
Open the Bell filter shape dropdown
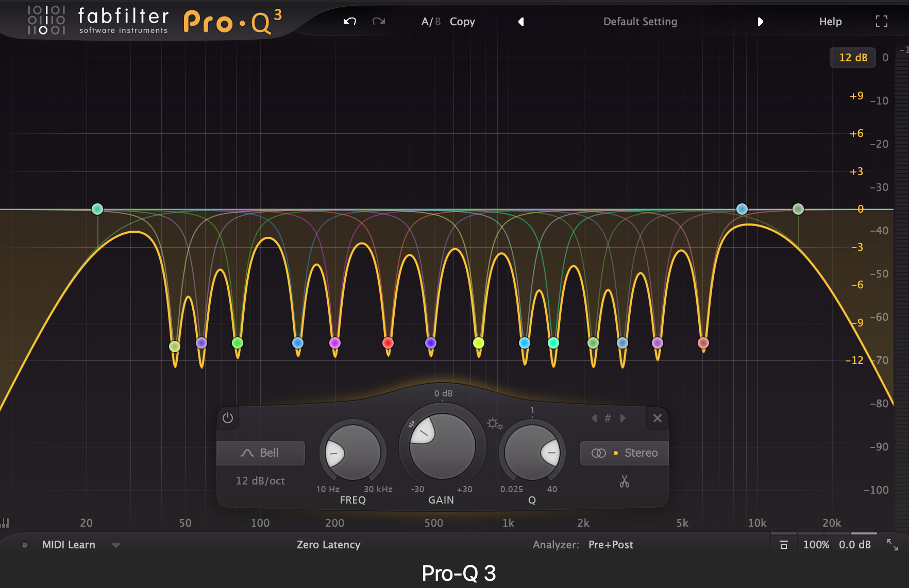[x=261, y=453]
